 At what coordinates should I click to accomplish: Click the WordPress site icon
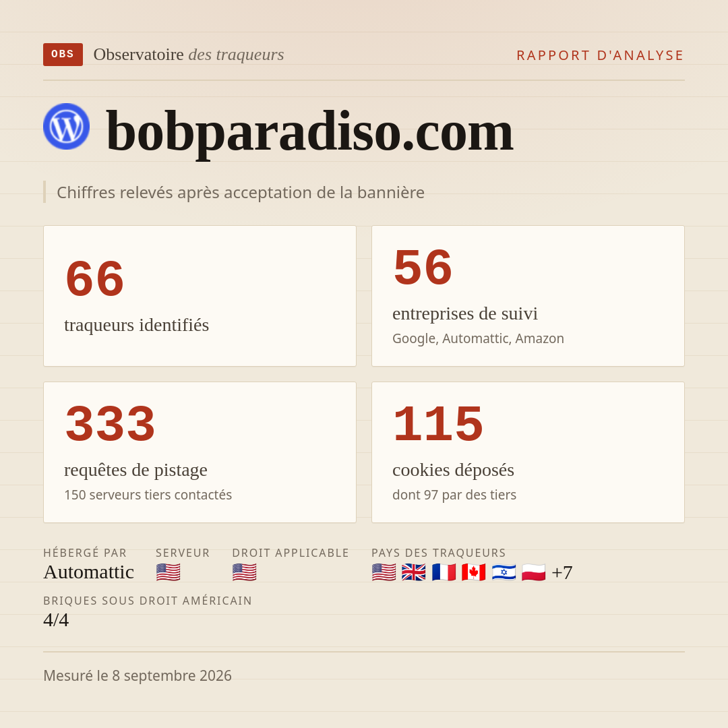[x=66, y=126]
